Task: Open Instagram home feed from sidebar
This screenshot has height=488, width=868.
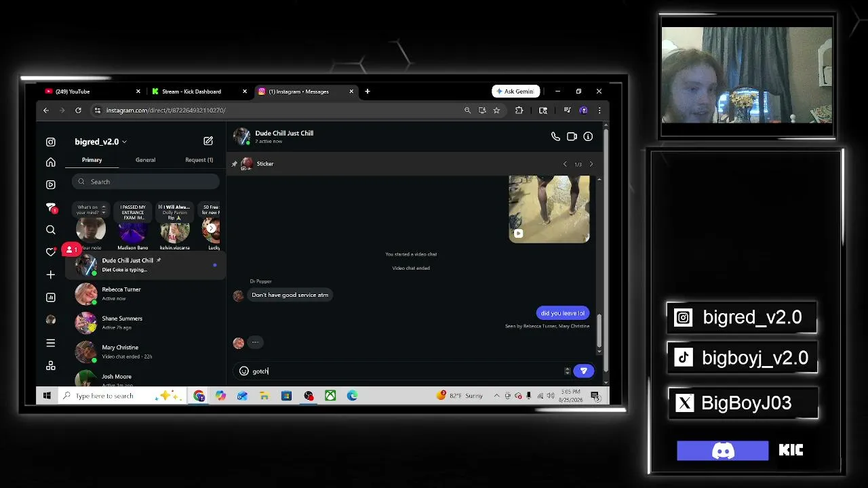Action: (51, 163)
